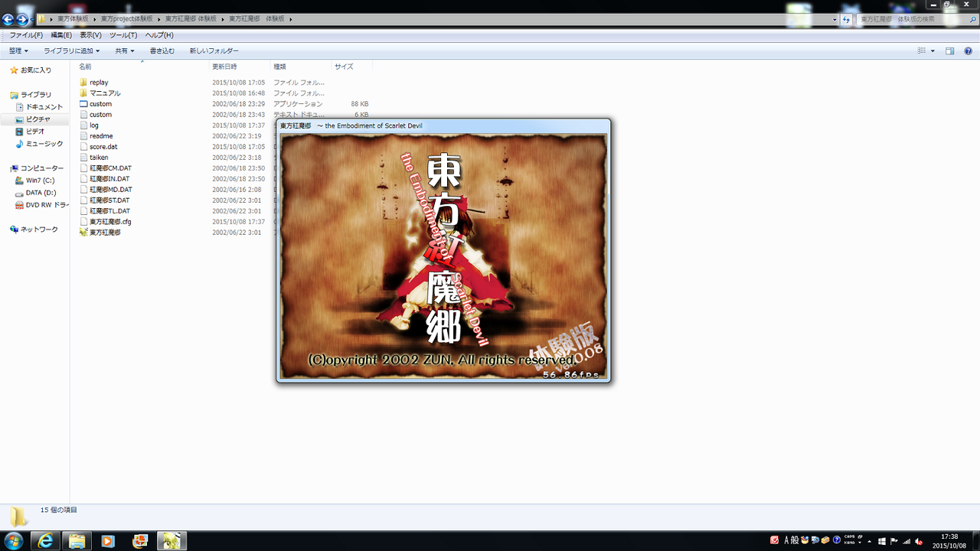
Task: Select the score.dat file icon
Action: tap(83, 146)
